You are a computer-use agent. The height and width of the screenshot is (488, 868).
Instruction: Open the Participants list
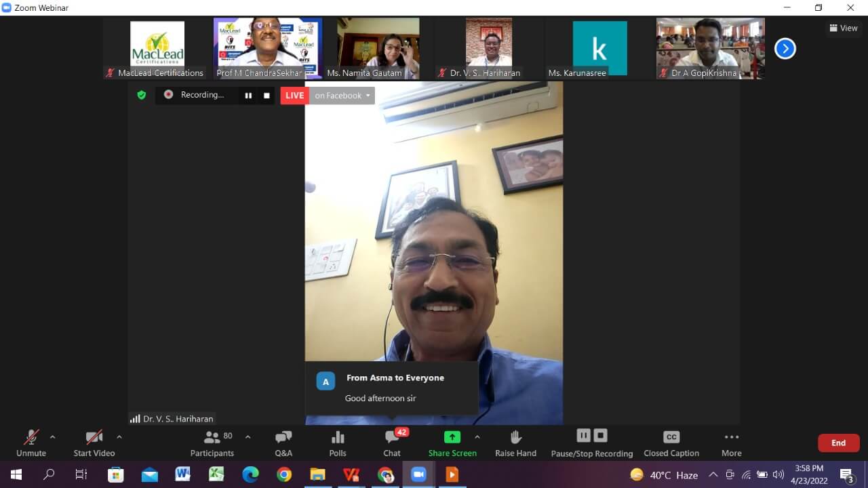tap(212, 443)
